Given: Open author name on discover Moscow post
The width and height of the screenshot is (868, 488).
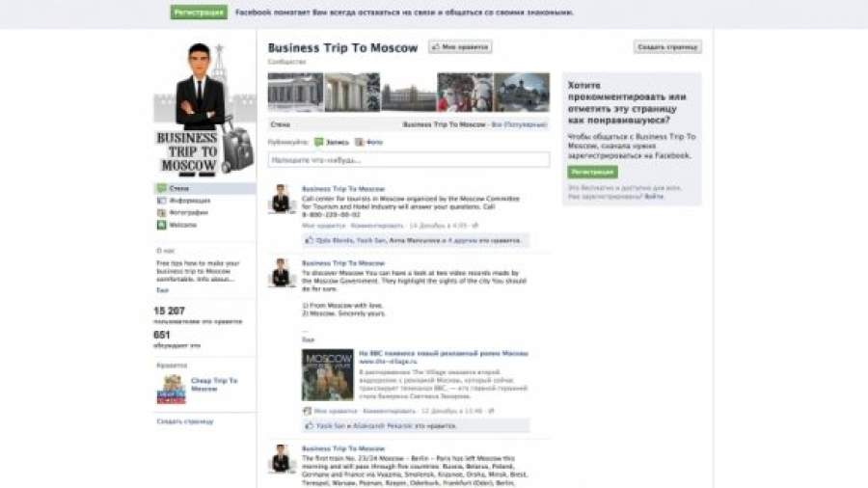Looking at the screenshot, I should point(343,263).
